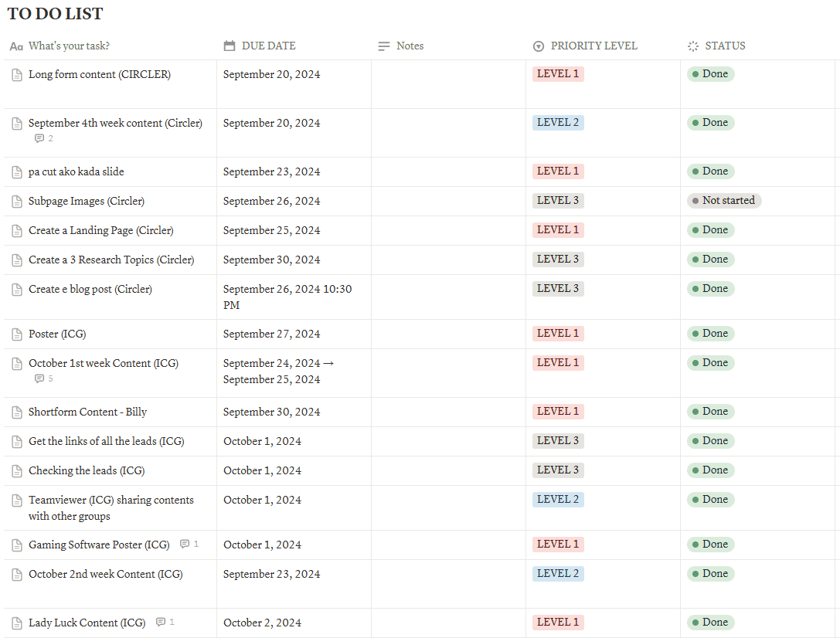
Task: Click the Done status for Lady Luck Content
Action: click(x=710, y=623)
